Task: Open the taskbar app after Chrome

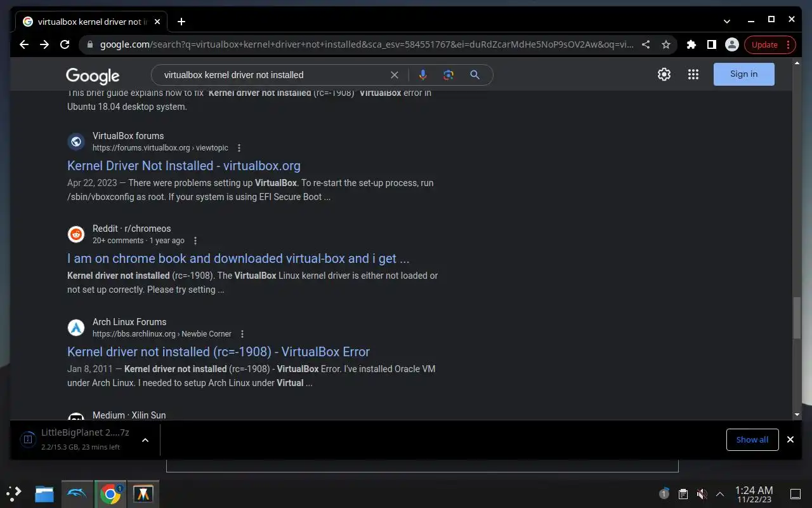Action: point(143,493)
